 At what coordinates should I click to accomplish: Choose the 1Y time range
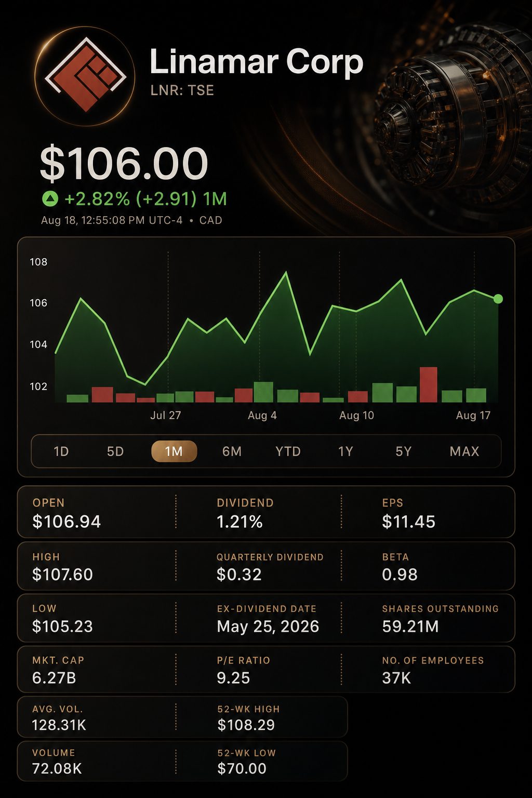click(345, 451)
